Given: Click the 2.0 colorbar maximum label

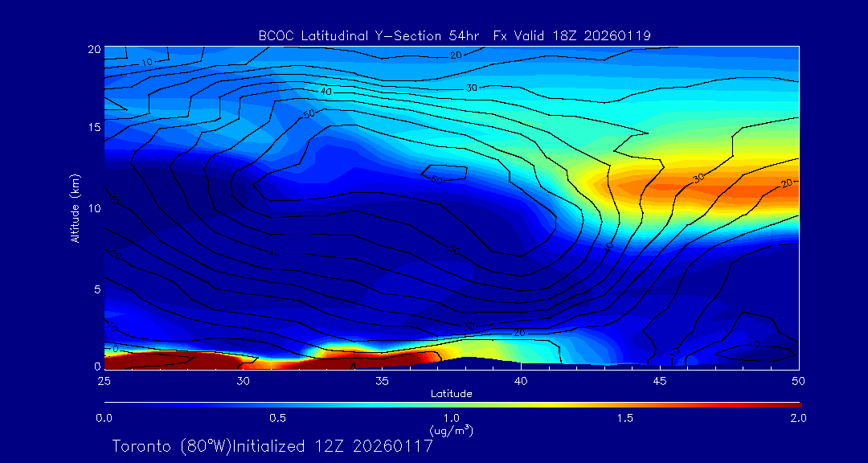Looking at the screenshot, I should (797, 418).
